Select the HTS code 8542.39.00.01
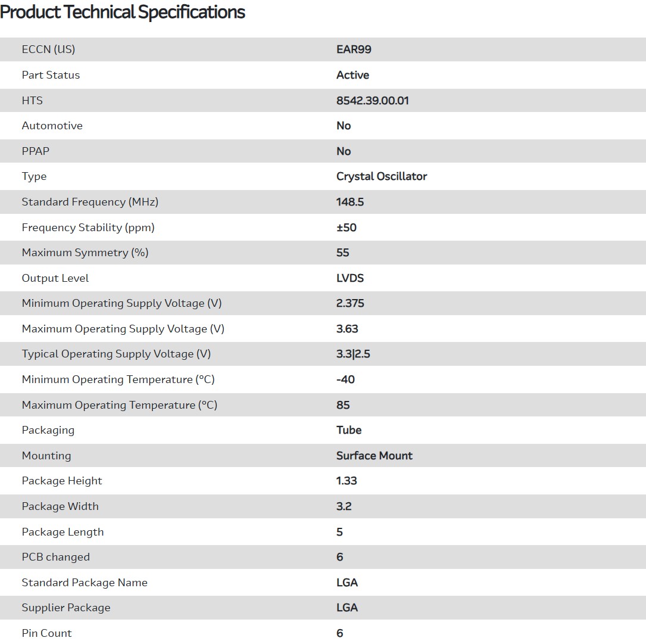646x644 pixels. tap(372, 101)
